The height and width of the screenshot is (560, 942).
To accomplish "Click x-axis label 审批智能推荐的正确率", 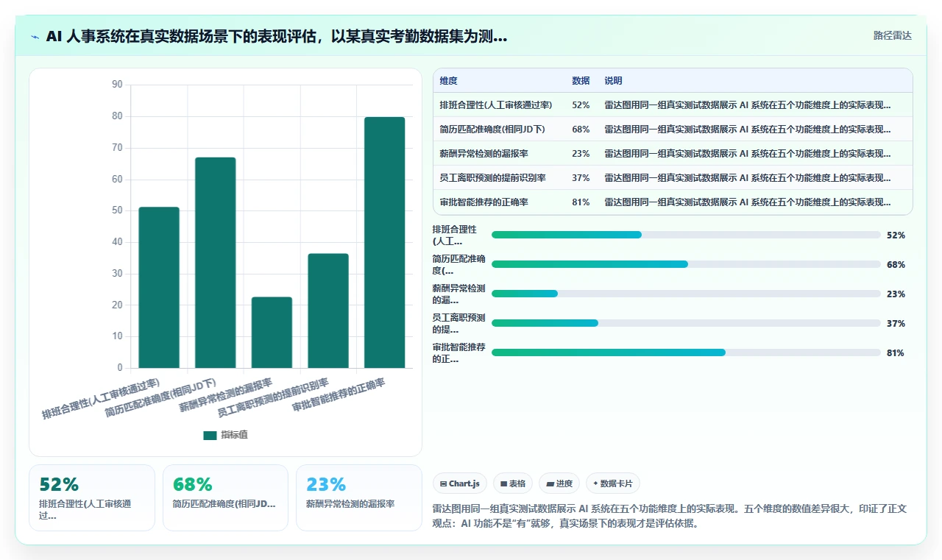I will click(x=339, y=395).
